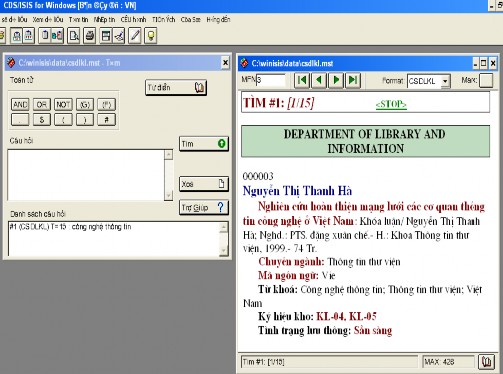Jump to the last record arrow
The height and width of the screenshot is (374, 503).
(x=353, y=80)
